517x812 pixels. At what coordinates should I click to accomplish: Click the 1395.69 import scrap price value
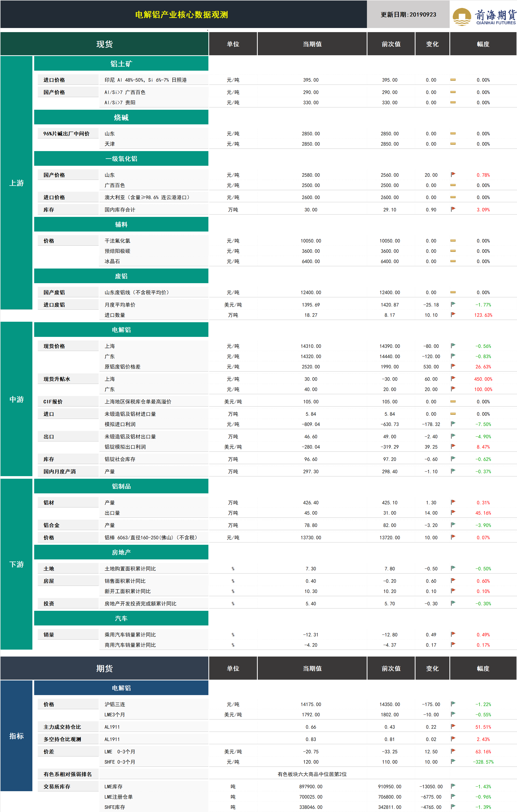[311, 304]
